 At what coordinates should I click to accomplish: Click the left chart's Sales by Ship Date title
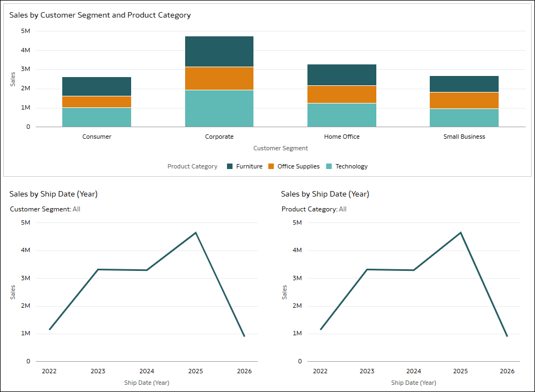53,194
